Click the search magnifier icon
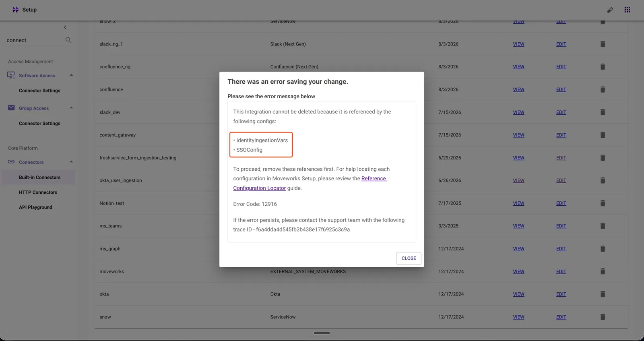The image size is (644, 341). click(x=68, y=40)
